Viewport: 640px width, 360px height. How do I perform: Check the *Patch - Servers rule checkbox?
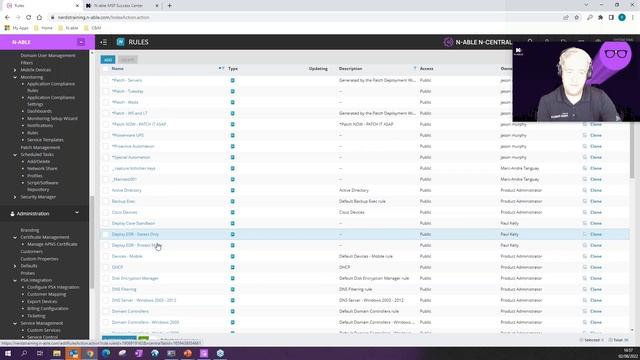click(106, 80)
